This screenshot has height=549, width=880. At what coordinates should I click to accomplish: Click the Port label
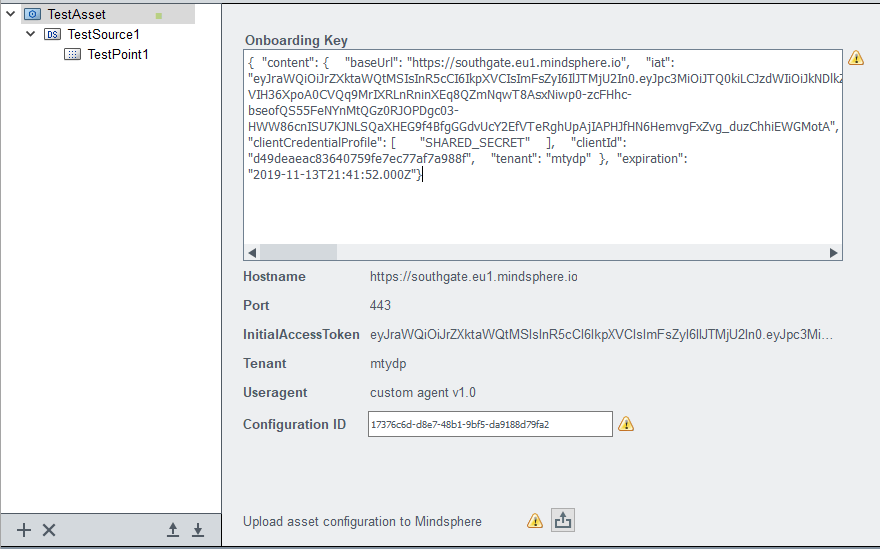[256, 305]
